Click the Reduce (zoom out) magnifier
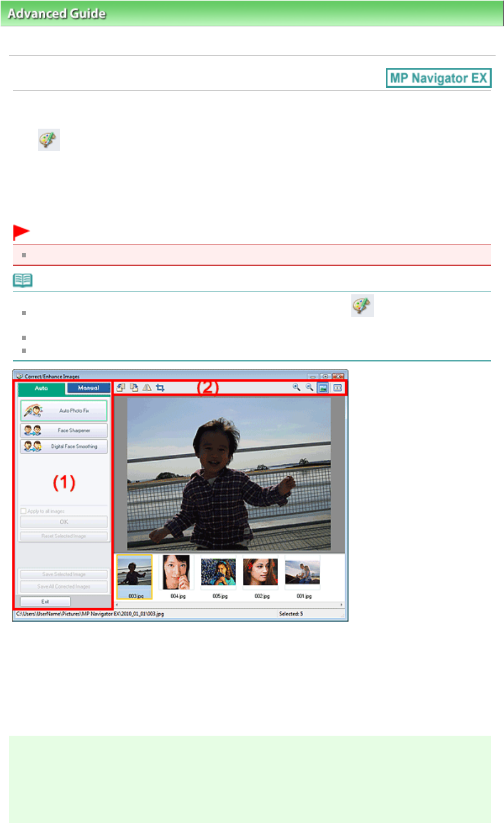The width and height of the screenshot is (504, 823). click(x=309, y=387)
